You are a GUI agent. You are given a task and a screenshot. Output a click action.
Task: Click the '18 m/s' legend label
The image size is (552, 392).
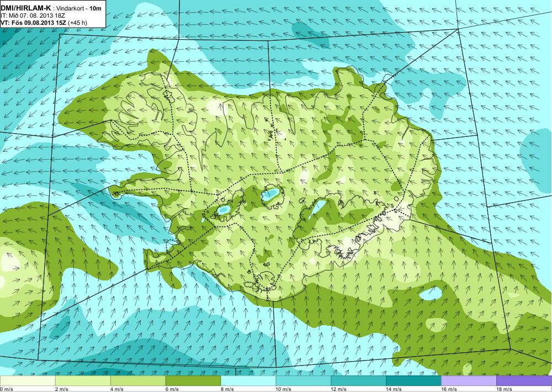coord(504,389)
